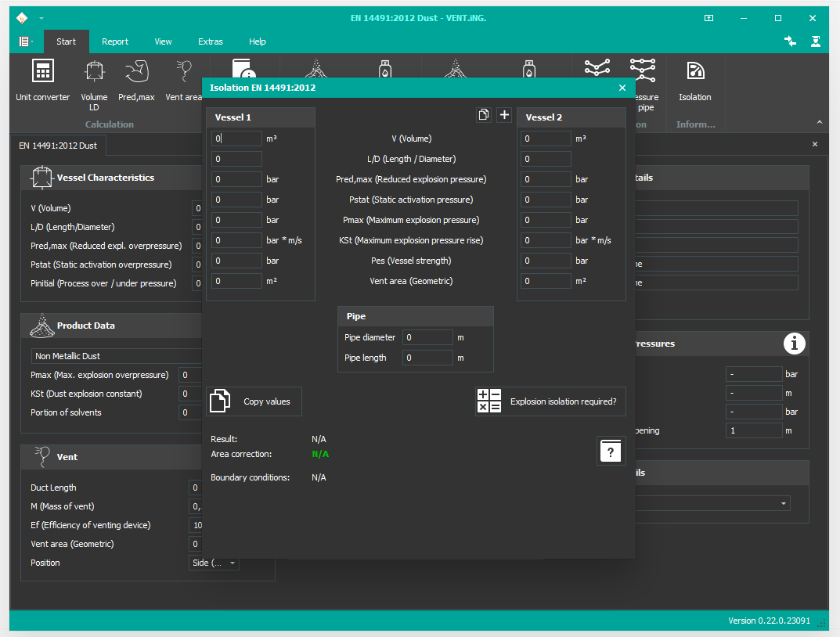Screen dimensions: 840x637
Task: Open the application menu button dropdown
Action: [x=26, y=41]
